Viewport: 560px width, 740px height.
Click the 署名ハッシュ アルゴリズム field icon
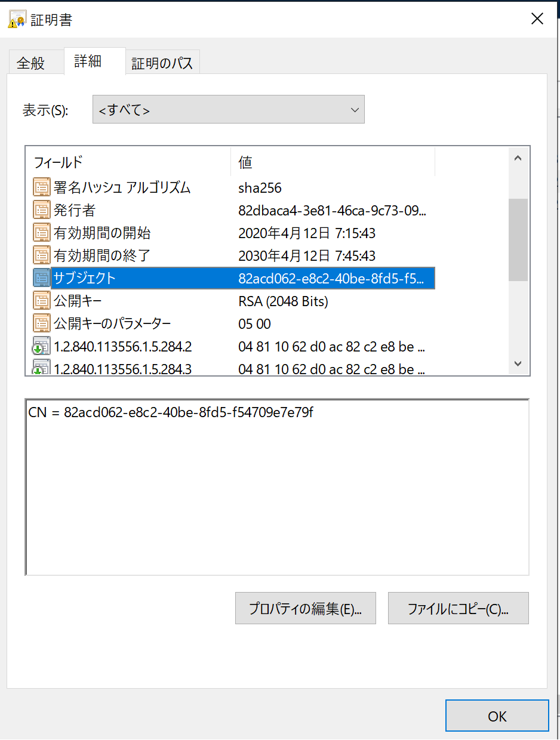coord(41,187)
